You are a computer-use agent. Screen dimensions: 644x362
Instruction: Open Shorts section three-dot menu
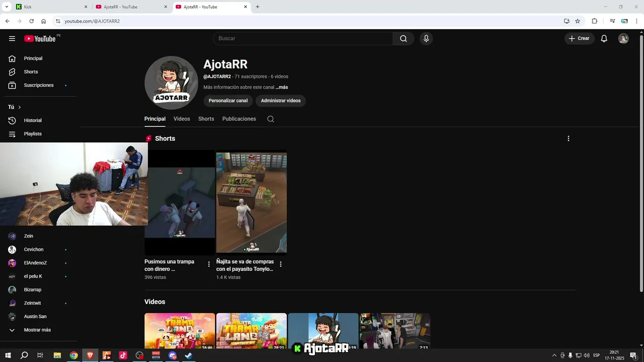(x=569, y=138)
